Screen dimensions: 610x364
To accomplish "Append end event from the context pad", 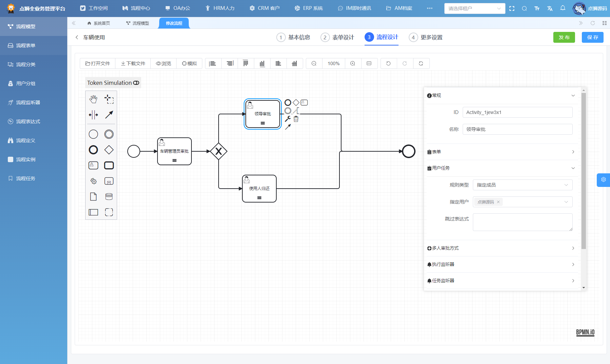I will 288,102.
